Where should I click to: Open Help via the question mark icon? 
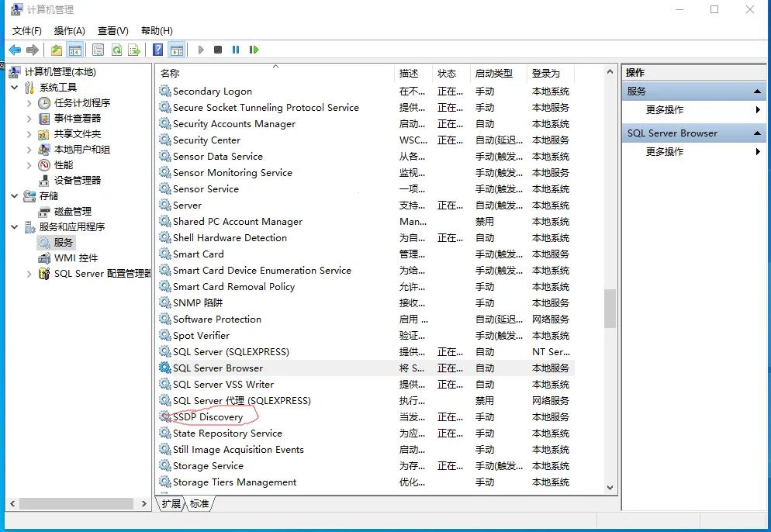[158, 50]
